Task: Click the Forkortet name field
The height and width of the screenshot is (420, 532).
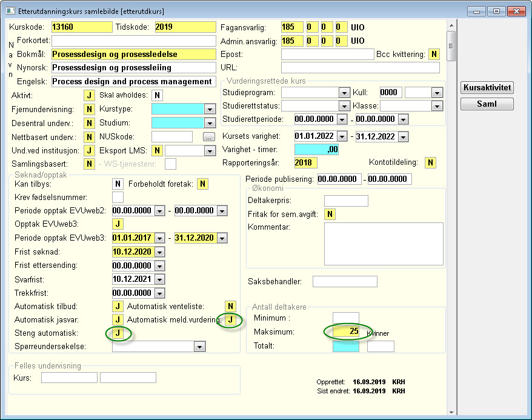Action: (134, 41)
